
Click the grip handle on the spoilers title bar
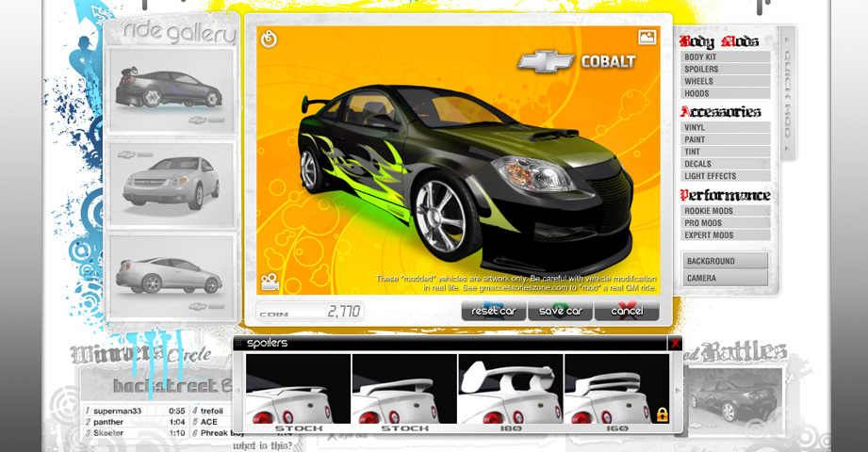[238, 344]
